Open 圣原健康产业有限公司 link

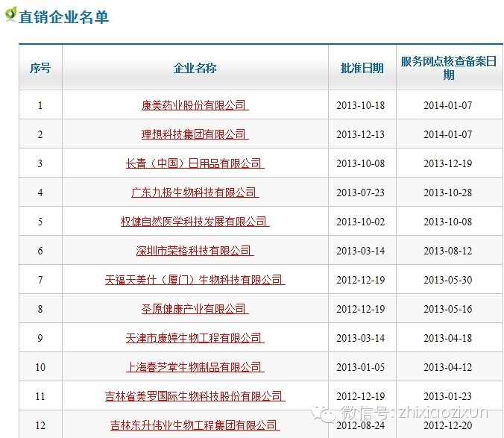[x=195, y=309]
